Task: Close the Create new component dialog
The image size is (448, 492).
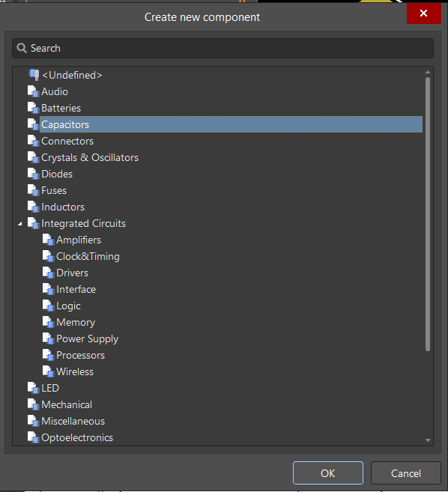Action: coord(424,13)
